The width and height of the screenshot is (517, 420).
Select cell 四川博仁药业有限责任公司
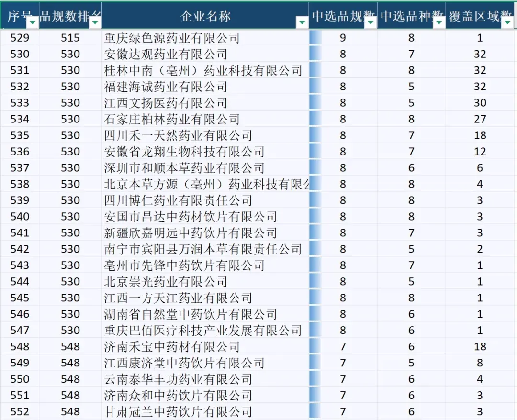(x=205, y=200)
